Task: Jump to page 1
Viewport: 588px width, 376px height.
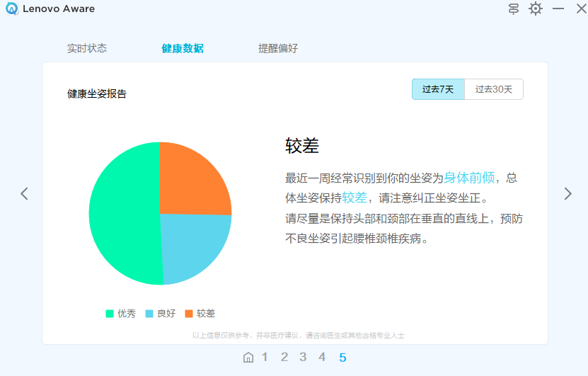Action: 265,357
